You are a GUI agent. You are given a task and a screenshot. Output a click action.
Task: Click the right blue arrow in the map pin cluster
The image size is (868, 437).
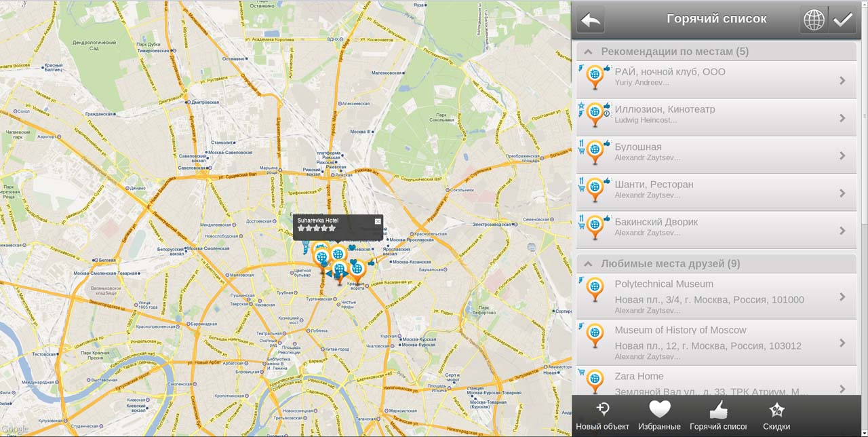(x=346, y=274)
